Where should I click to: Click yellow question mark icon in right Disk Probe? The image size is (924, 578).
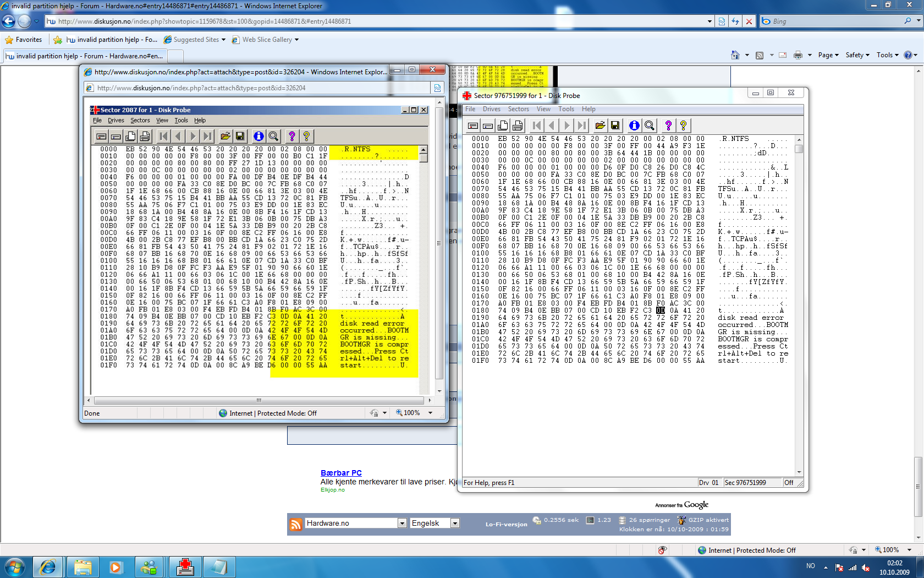coord(683,126)
